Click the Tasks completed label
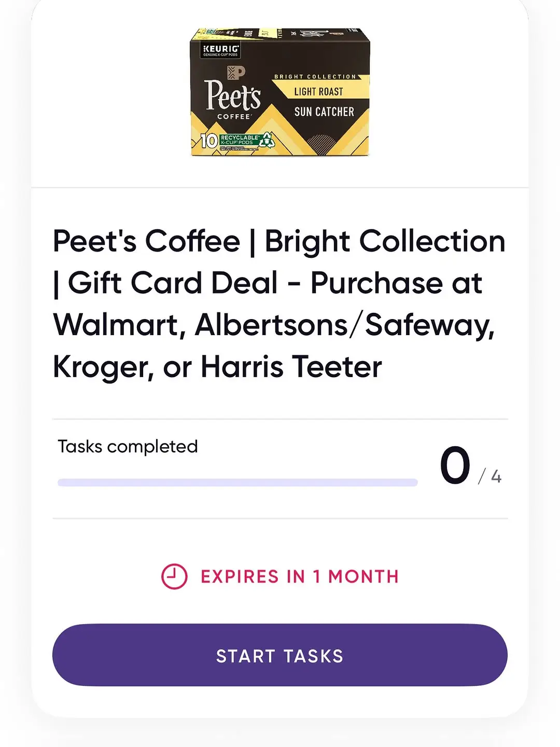 pos(128,446)
